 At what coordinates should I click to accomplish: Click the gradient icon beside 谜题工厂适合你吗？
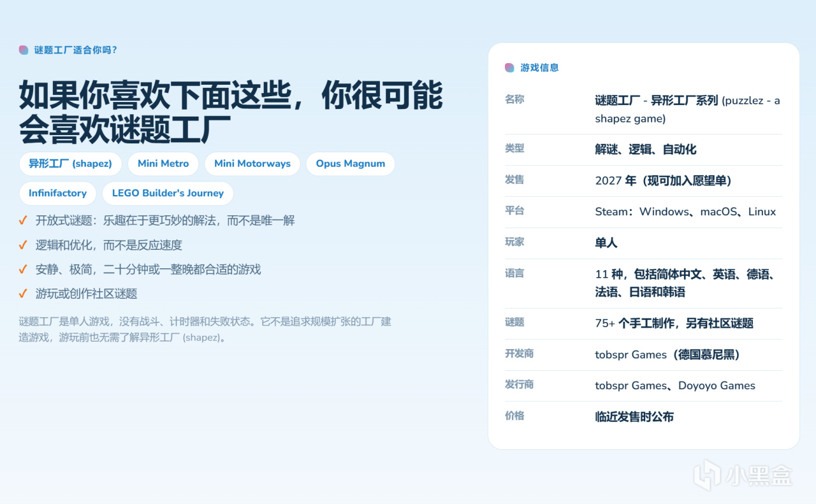coord(24,50)
